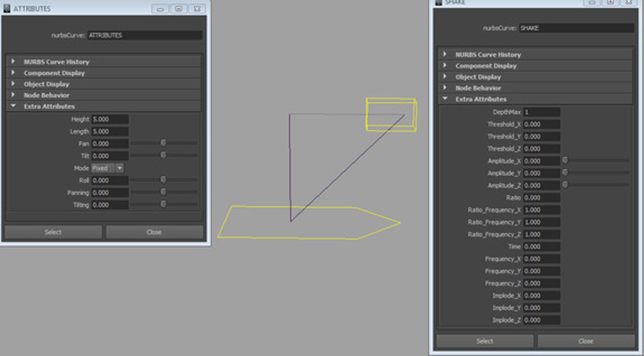Click the Frequency_Z value field
644x356 pixels.
pyautogui.click(x=541, y=283)
